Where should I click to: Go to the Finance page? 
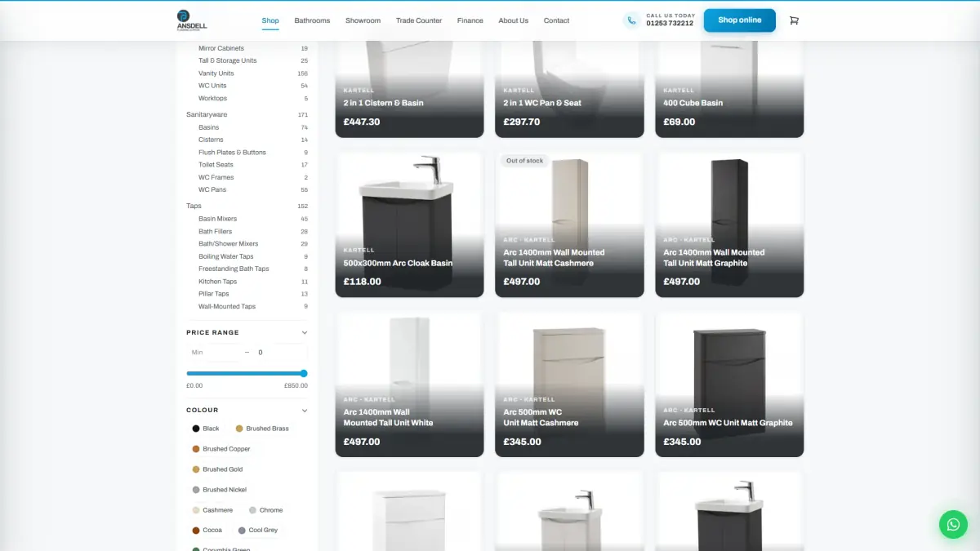[x=470, y=20]
